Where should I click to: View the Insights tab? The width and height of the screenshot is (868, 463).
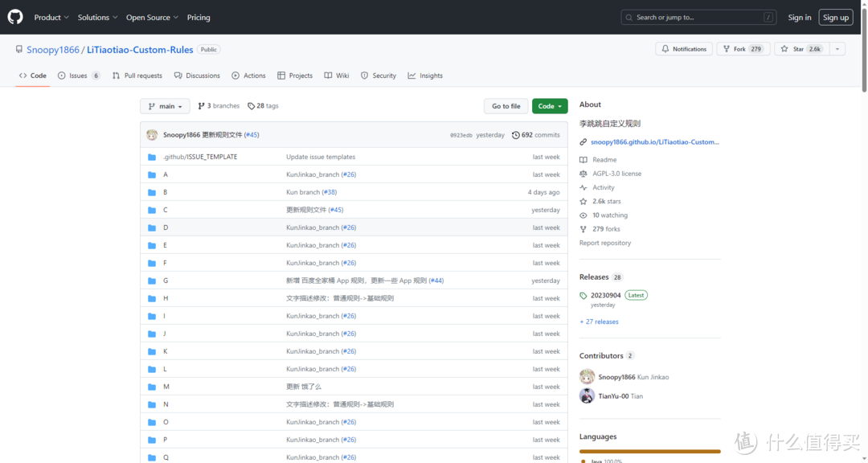click(425, 76)
